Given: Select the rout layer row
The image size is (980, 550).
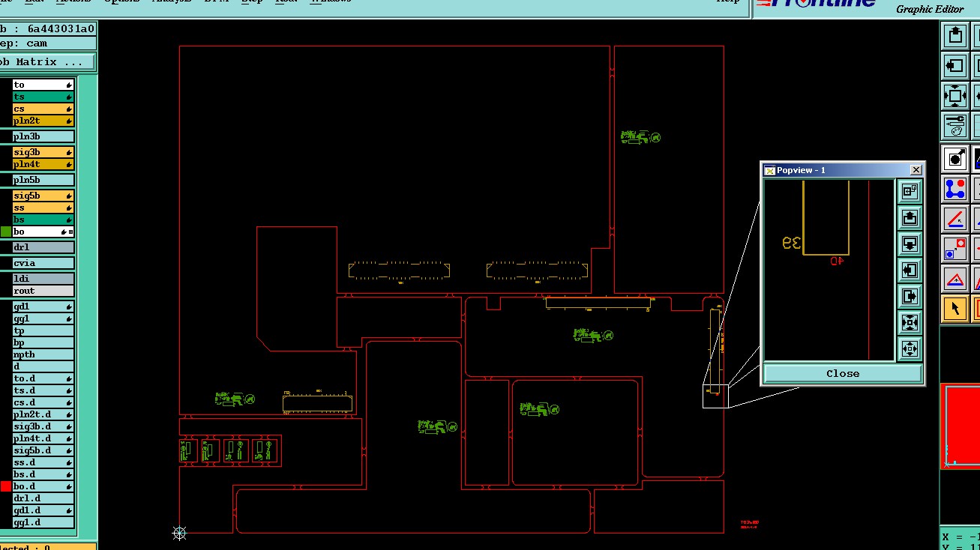Looking at the screenshot, I should 43,291.
